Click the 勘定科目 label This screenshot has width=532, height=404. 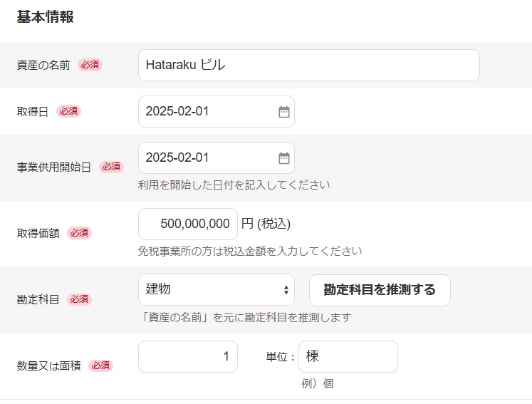pyautogui.click(x=38, y=299)
